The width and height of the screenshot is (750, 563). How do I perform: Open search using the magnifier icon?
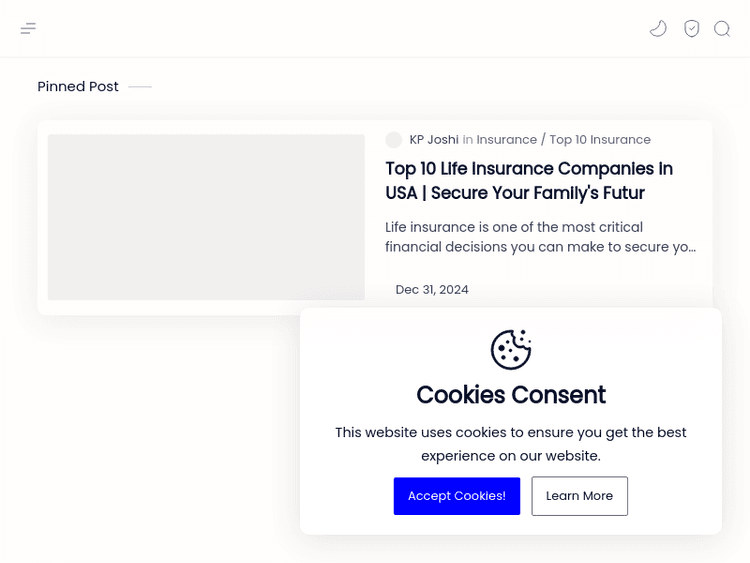coord(722,29)
